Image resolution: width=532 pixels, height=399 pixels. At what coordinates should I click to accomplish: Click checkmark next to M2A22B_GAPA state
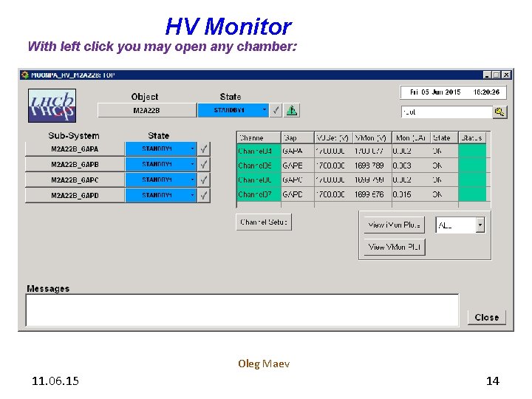coord(204,149)
